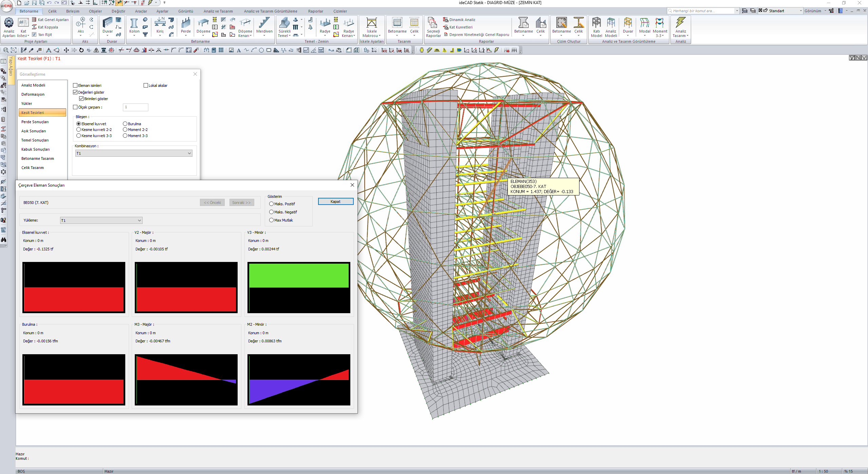This screenshot has width=868, height=474.
Task: Select the Moment 3-3 radio button
Action: tap(125, 136)
